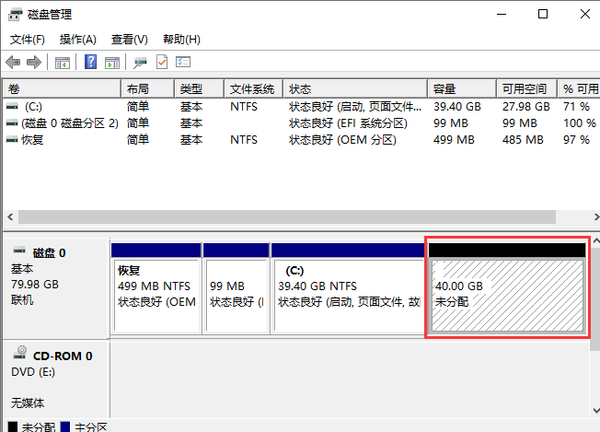This screenshot has width=600, height=432.
Task: Click the properties checkmark toolbar icon
Action: point(162,62)
